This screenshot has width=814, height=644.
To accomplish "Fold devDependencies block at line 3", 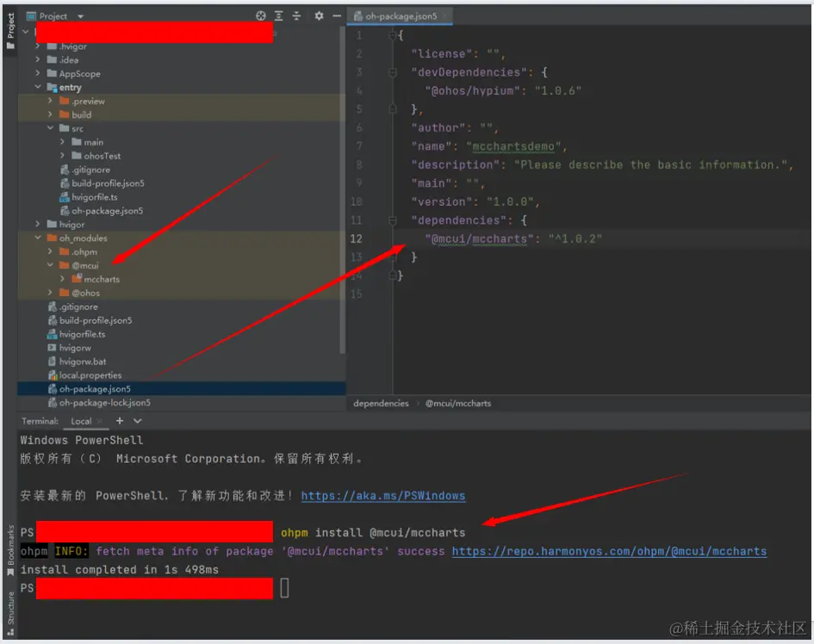I will [393, 72].
